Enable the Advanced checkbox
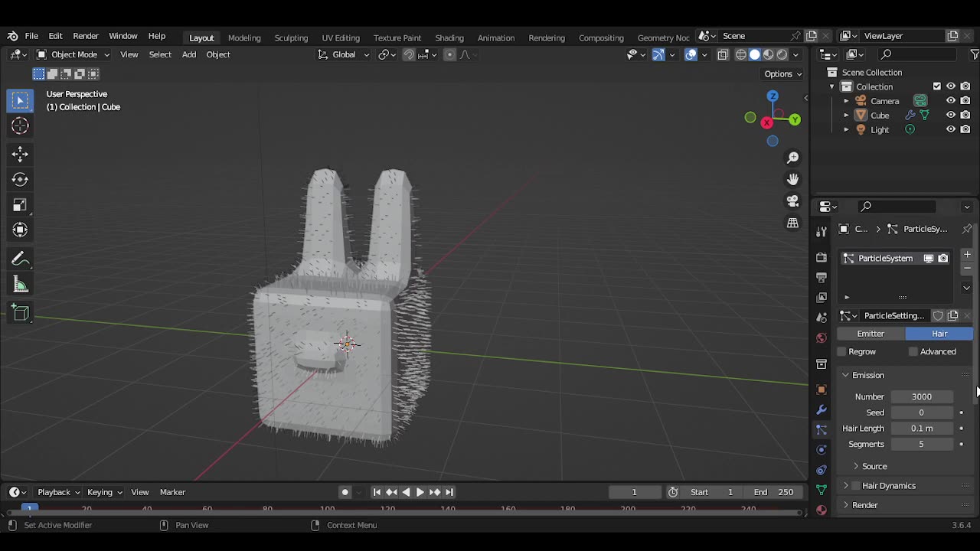 [x=913, y=351]
